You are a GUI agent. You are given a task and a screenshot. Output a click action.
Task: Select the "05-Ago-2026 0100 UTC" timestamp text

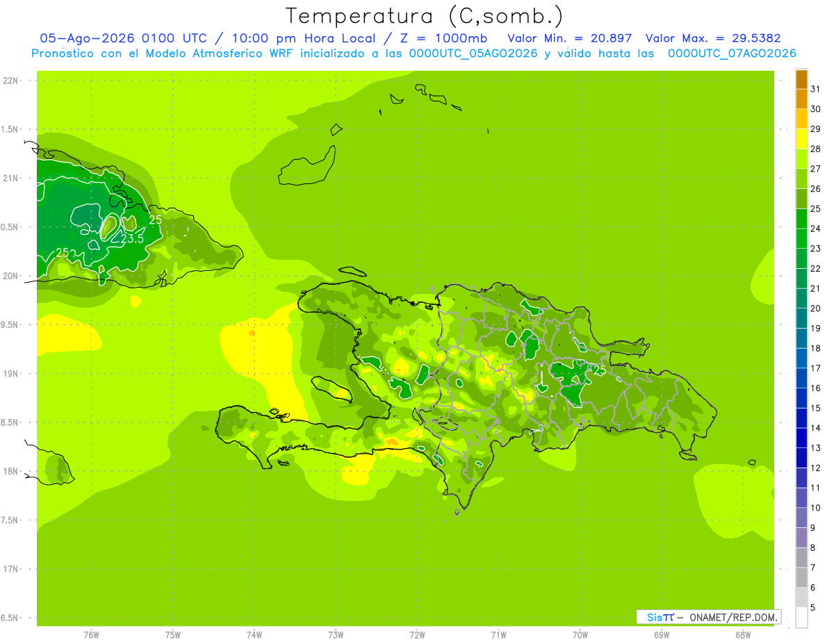point(126,38)
